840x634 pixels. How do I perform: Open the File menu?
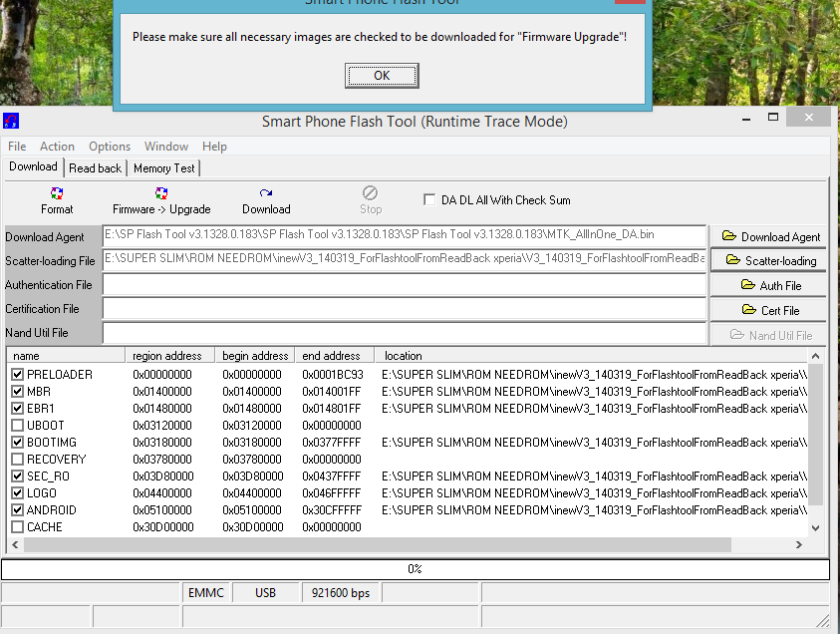[17, 147]
